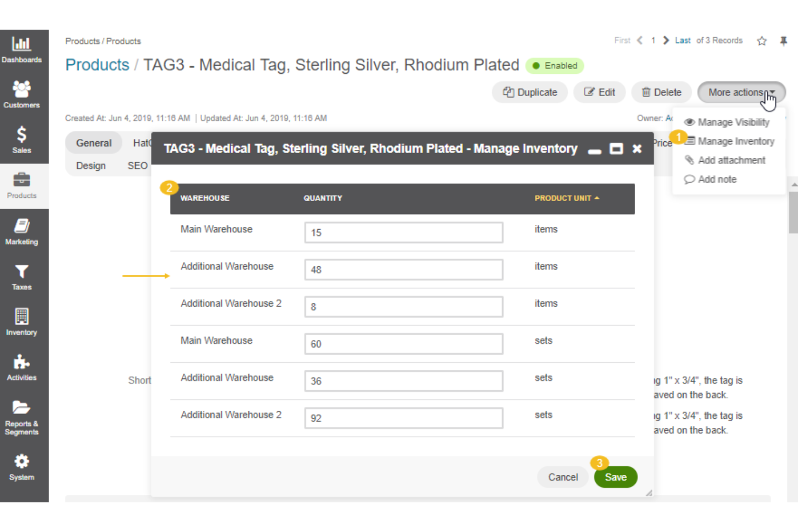Mark page as favorite with star icon

tap(761, 41)
